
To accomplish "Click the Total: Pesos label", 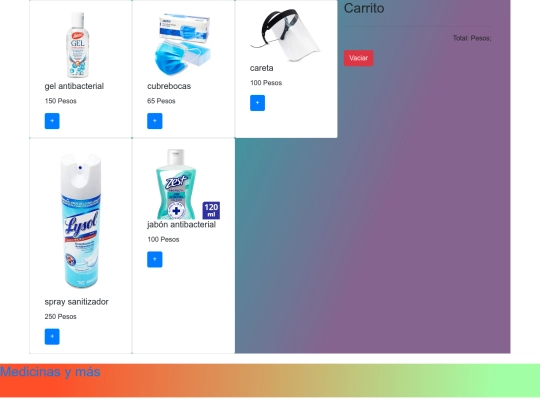I will point(472,38).
